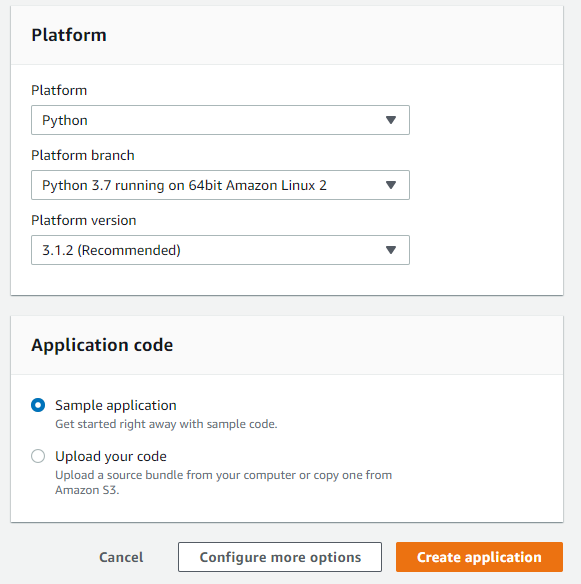This screenshot has width=581, height=584.
Task: Click the arrow icon in the Python platform box
Action: 391,120
